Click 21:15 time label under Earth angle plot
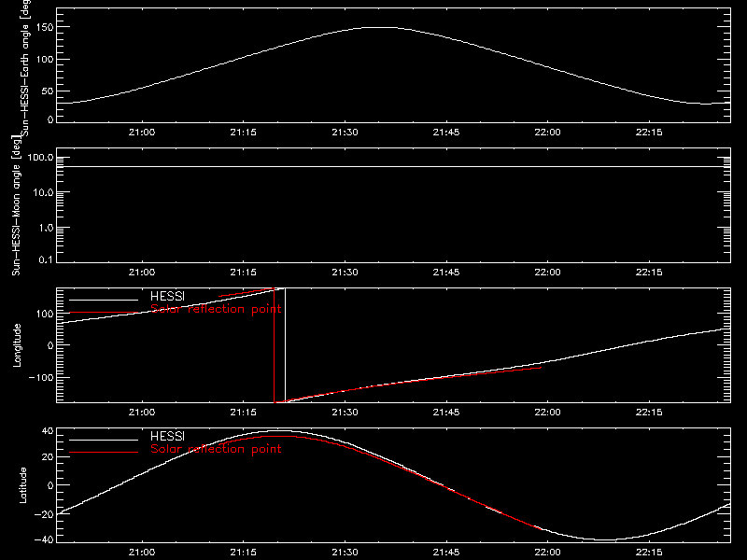Image resolution: width=747 pixels, height=560 pixels. [244, 132]
